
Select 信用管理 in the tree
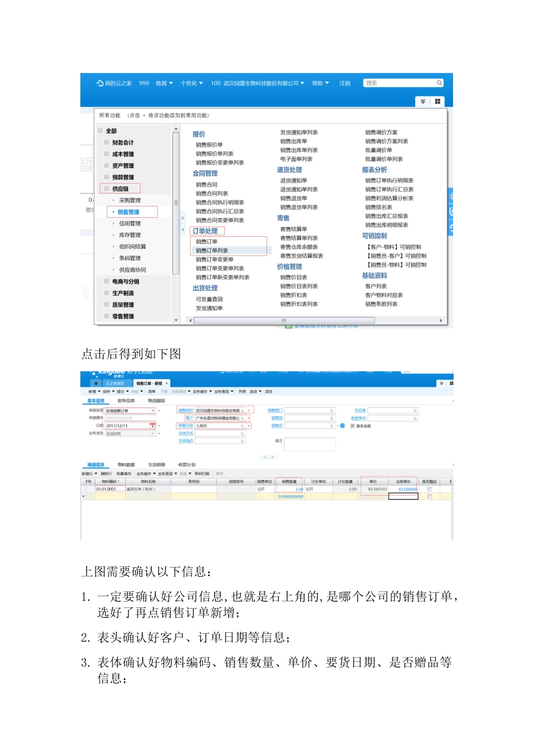pos(130,224)
